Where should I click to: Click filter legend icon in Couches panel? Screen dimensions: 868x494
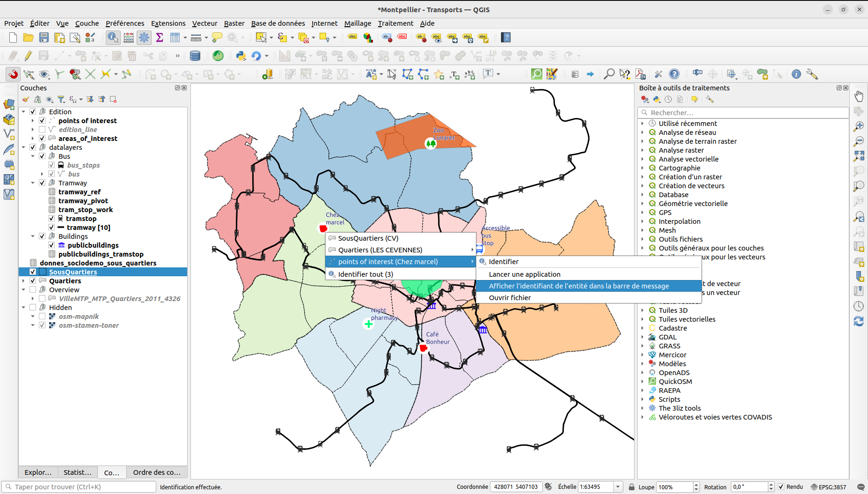tap(61, 99)
